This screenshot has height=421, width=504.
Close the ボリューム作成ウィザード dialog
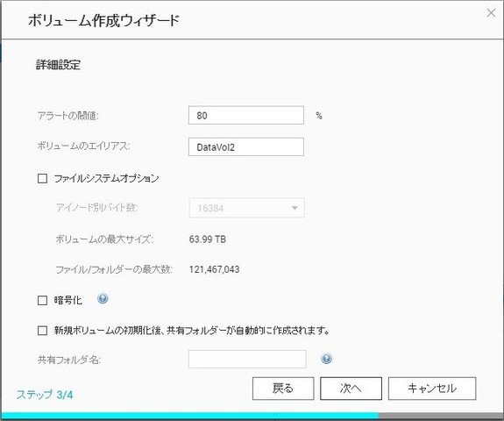click(491, 13)
